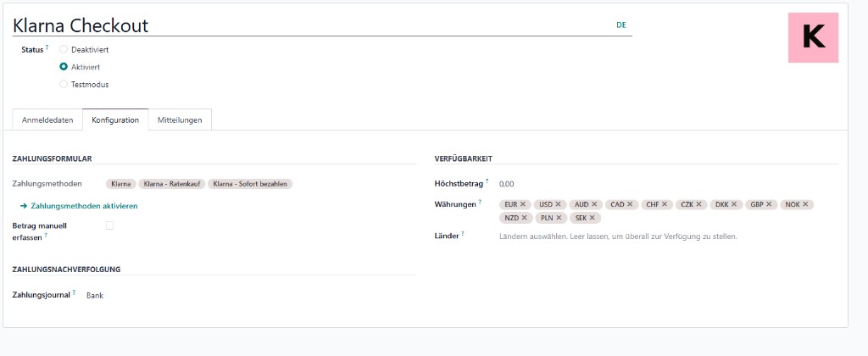Image resolution: width=868 pixels, height=356 pixels.
Task: Remove the DKK currency tag
Action: pos(734,204)
